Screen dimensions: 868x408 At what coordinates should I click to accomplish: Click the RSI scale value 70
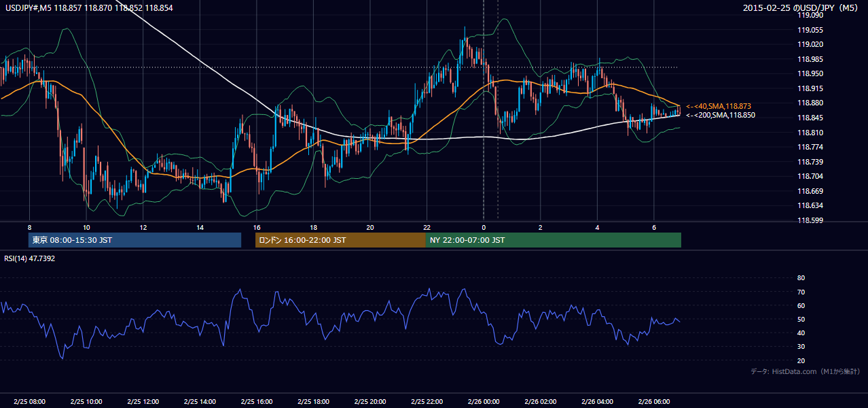(801, 292)
